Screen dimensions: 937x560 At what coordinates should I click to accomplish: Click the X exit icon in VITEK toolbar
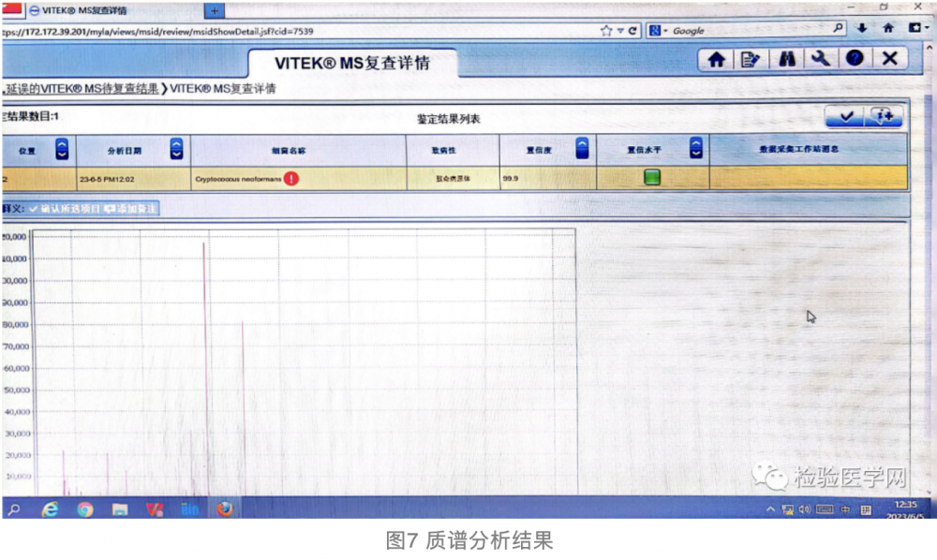(x=890, y=58)
